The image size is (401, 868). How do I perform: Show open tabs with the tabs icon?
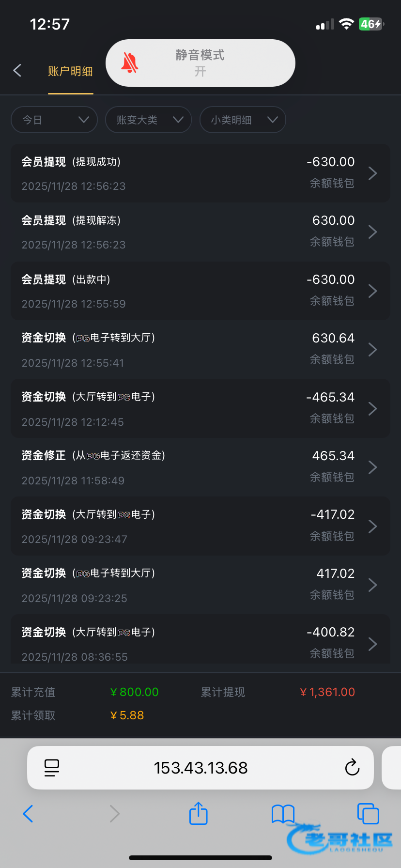[x=368, y=813]
